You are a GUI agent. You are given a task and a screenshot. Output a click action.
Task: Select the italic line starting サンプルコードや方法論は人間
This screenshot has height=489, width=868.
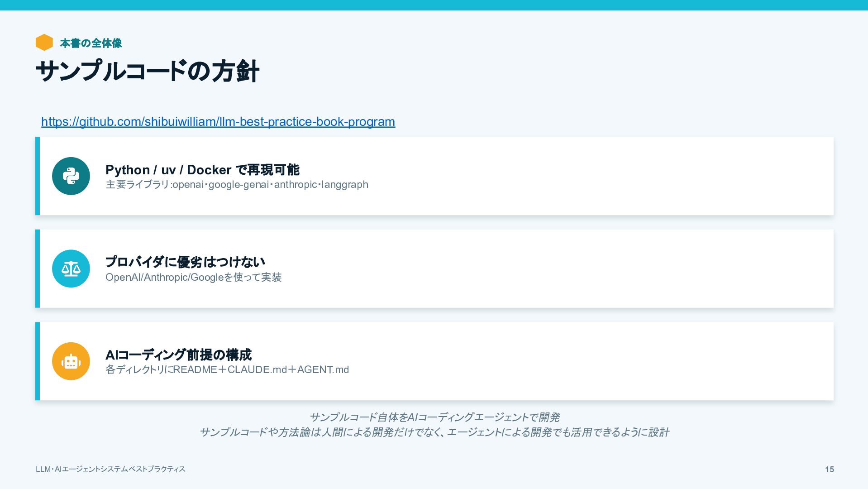click(434, 432)
